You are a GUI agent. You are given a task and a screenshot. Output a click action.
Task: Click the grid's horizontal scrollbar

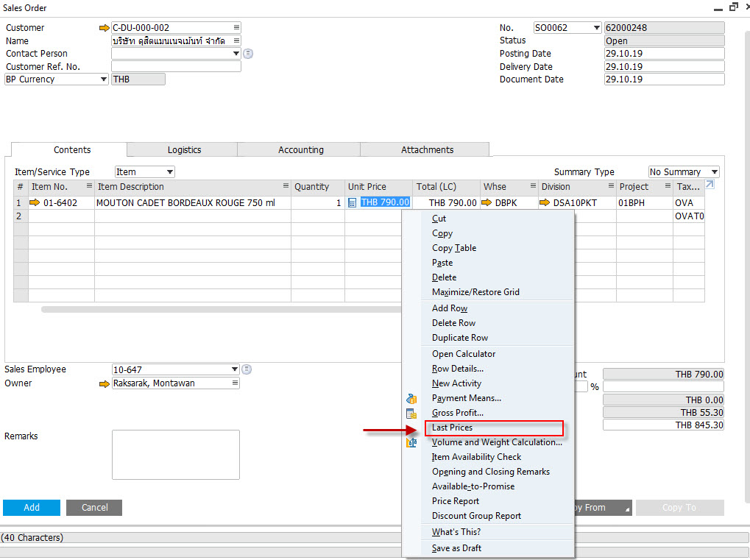click(222, 309)
